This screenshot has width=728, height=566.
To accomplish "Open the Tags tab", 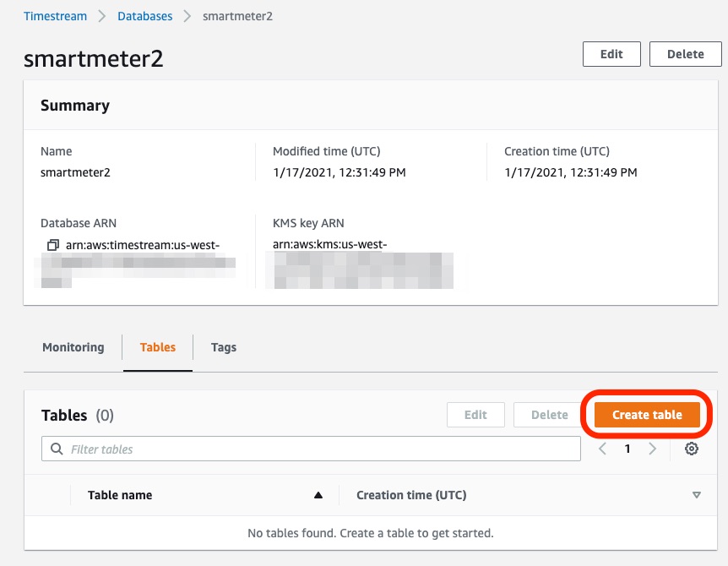I will coord(223,347).
